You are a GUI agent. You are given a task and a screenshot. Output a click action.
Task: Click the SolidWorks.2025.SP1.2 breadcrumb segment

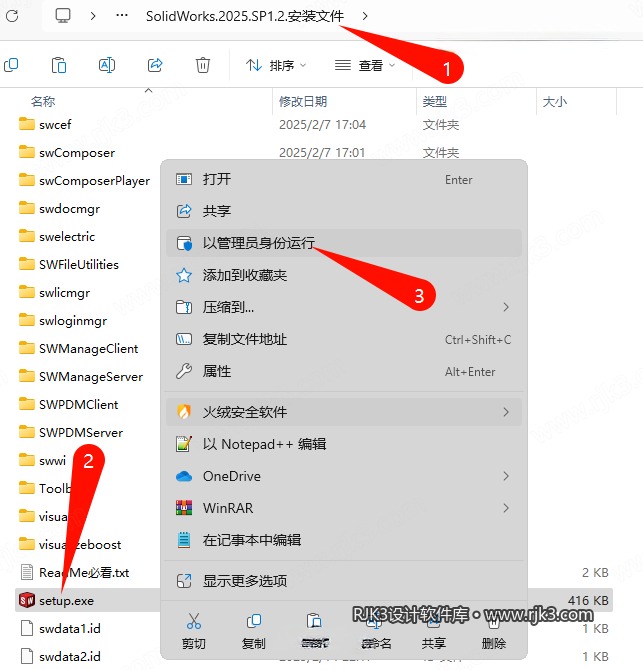coord(245,16)
